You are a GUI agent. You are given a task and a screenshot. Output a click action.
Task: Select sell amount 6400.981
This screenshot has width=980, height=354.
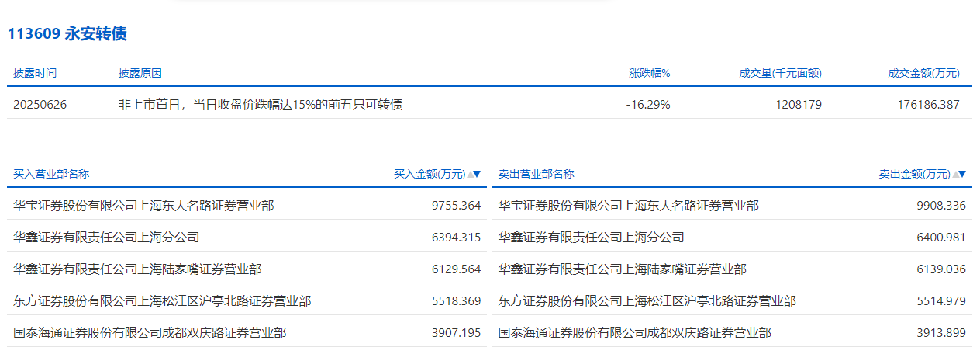pyautogui.click(x=941, y=237)
